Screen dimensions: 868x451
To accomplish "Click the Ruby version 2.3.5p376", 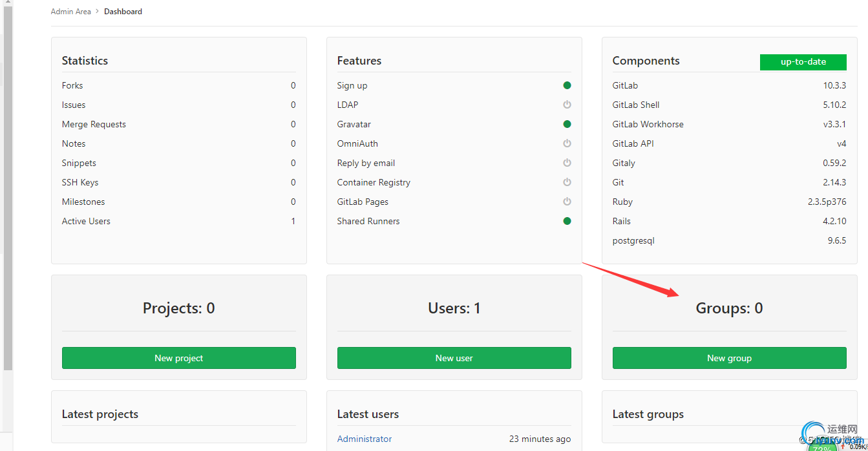I will [827, 202].
